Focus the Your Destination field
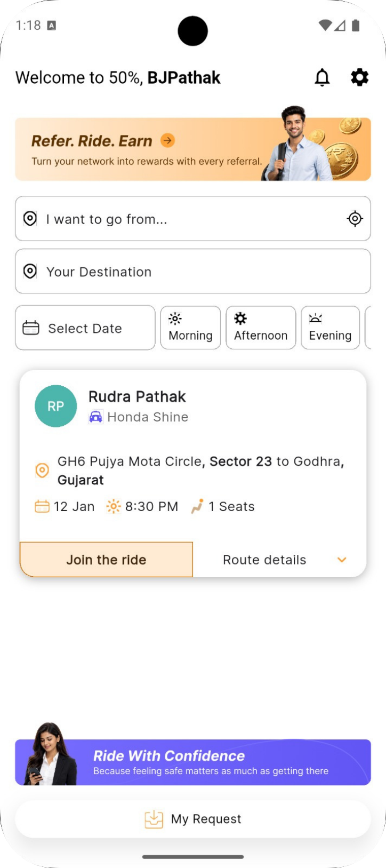Screen dimensions: 386x868 tap(193, 272)
